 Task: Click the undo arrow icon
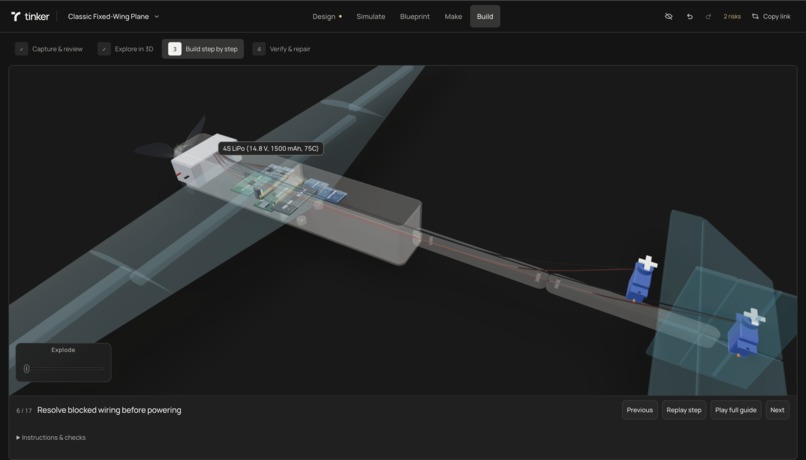[x=689, y=16]
